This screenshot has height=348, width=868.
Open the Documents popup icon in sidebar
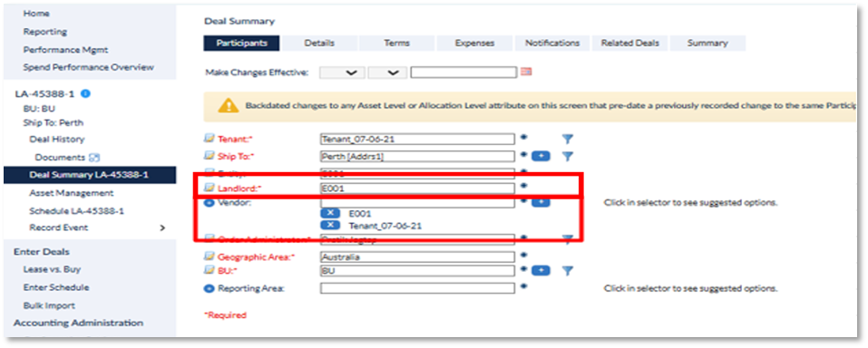pyautogui.click(x=94, y=158)
